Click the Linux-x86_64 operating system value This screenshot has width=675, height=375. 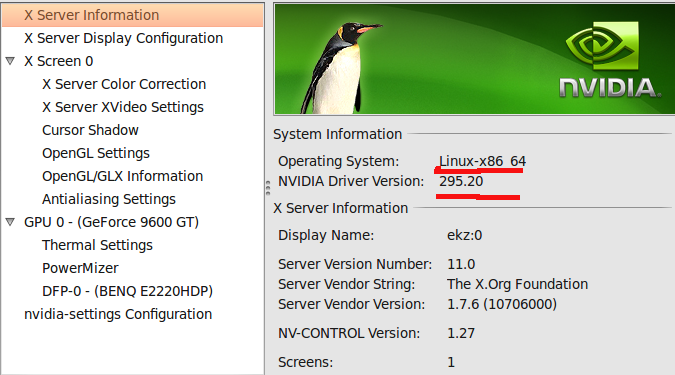483,161
